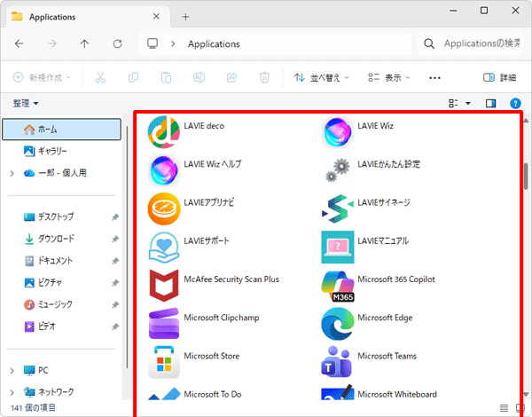Switch to details list view in status bar
This screenshot has width=532, height=417.
(x=504, y=408)
